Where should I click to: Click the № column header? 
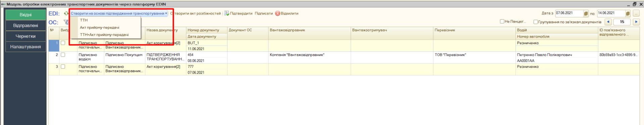pos(54,33)
